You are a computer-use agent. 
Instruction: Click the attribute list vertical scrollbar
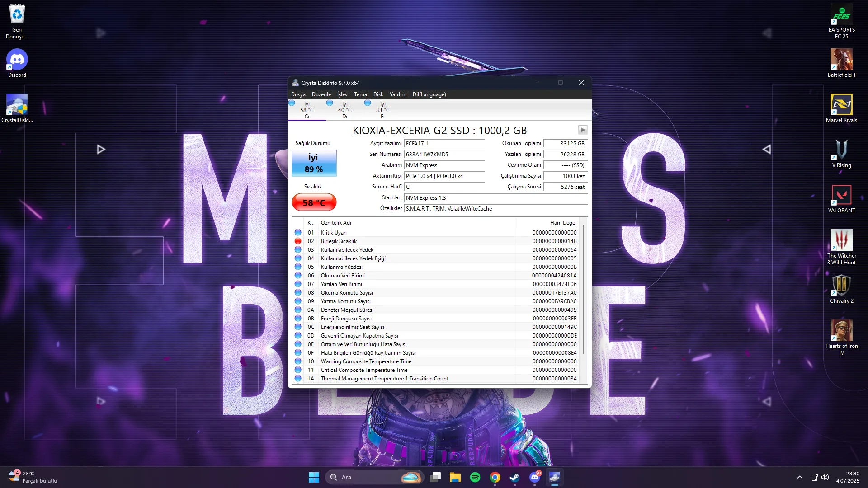coord(584,301)
